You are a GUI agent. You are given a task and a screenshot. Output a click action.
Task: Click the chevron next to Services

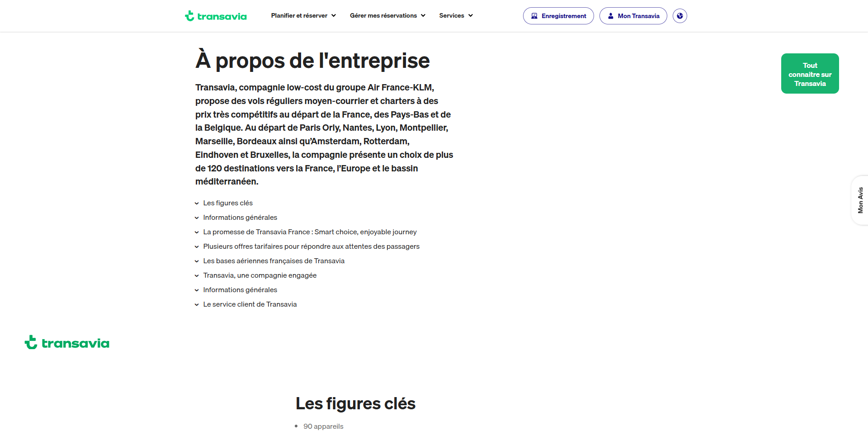(471, 15)
